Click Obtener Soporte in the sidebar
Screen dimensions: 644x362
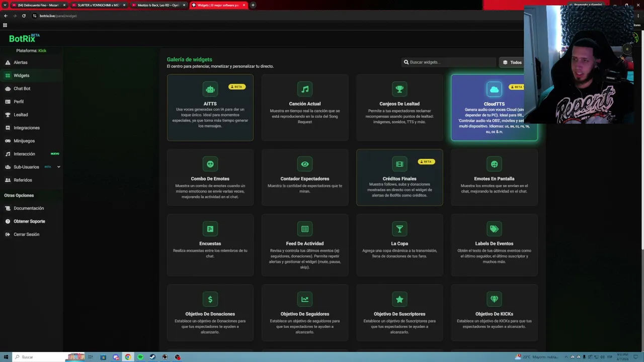pyautogui.click(x=29, y=221)
